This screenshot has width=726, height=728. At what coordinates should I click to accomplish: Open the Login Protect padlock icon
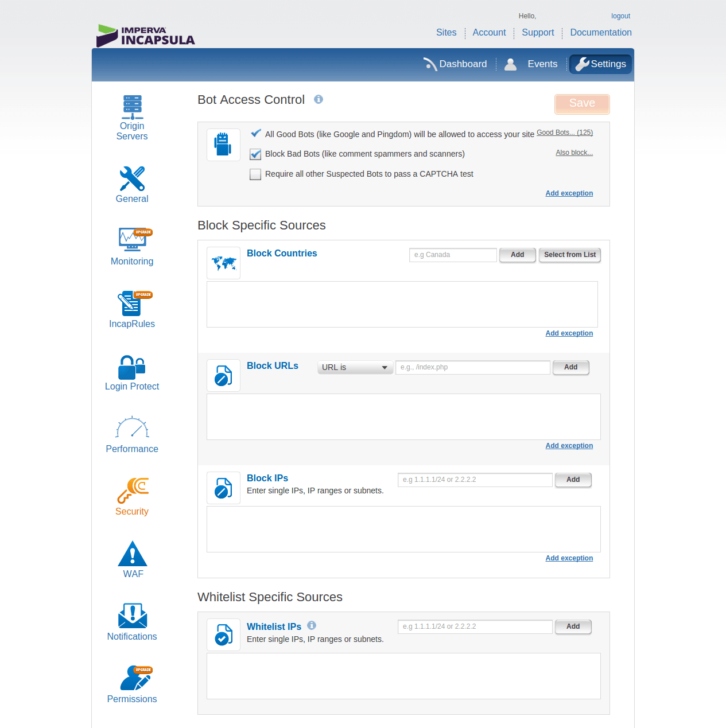click(132, 367)
